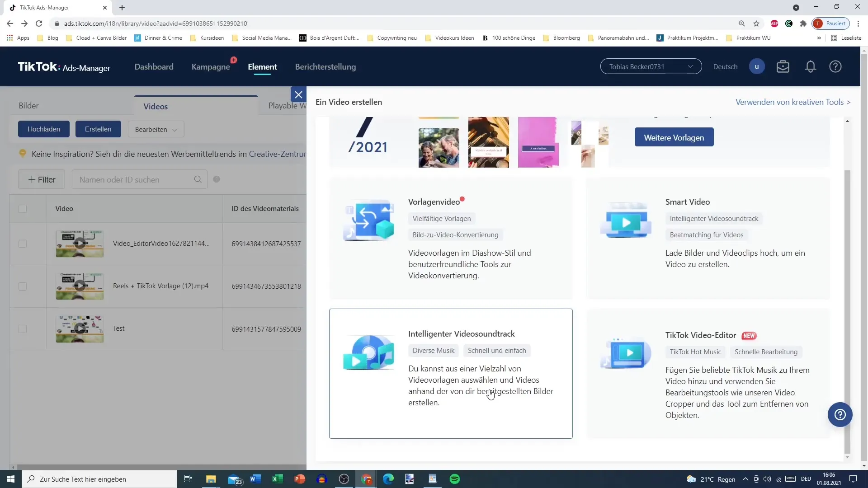
Task: Open the Creative-Zentrum link
Action: 278,154
